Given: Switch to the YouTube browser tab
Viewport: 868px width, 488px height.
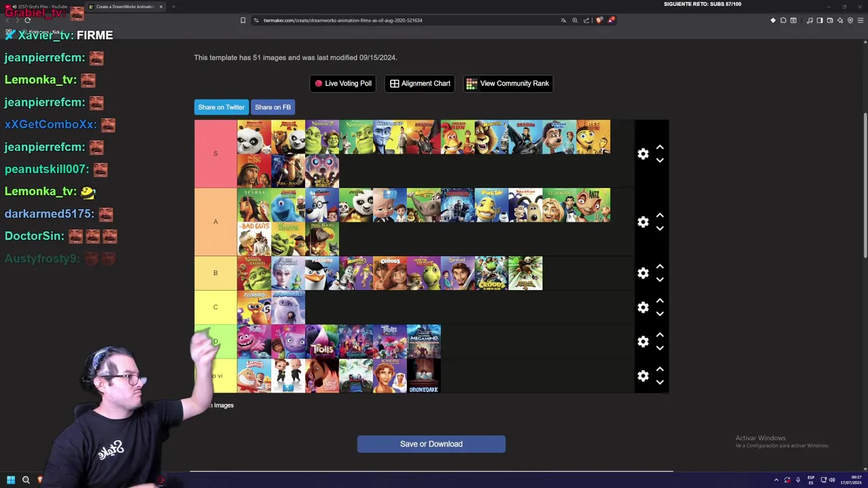Looking at the screenshot, I should tap(42, 7).
